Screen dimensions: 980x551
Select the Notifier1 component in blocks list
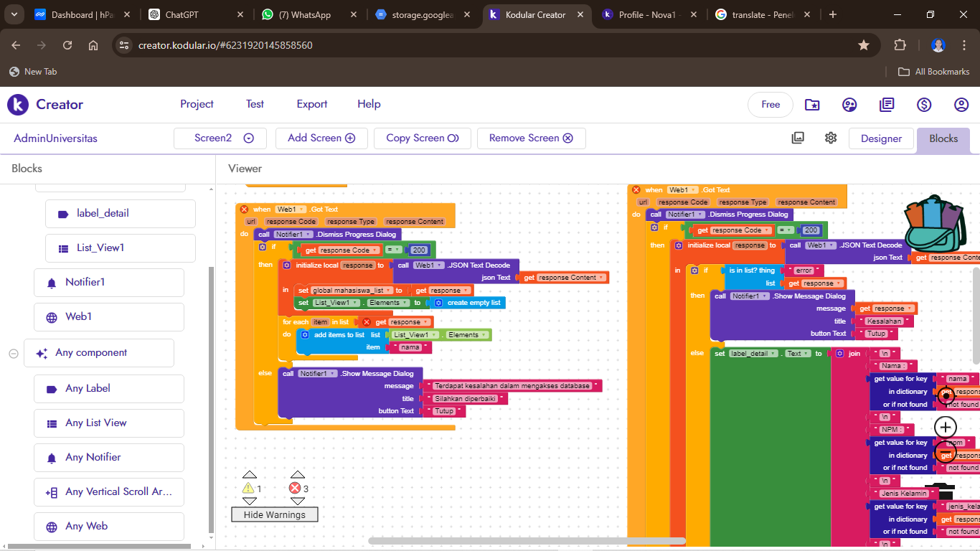tap(109, 283)
